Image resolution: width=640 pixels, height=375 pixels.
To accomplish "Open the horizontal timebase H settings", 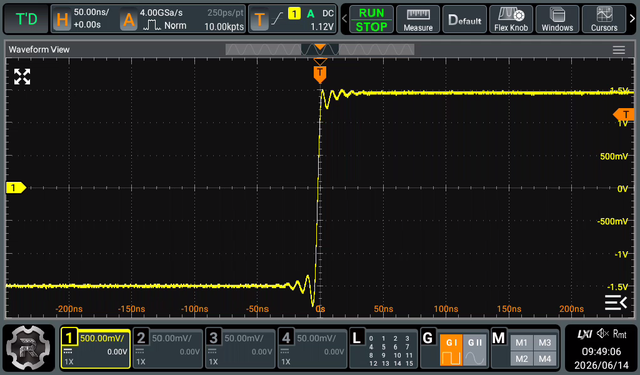I will point(62,19).
